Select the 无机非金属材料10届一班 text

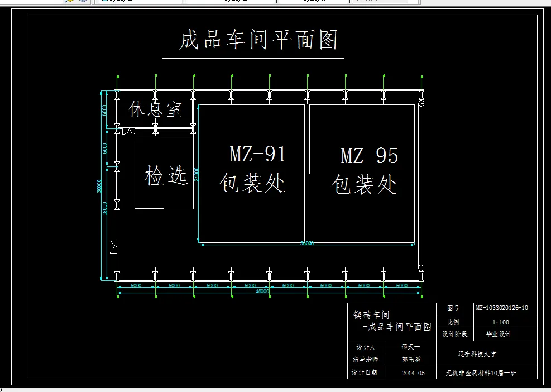(x=481, y=373)
